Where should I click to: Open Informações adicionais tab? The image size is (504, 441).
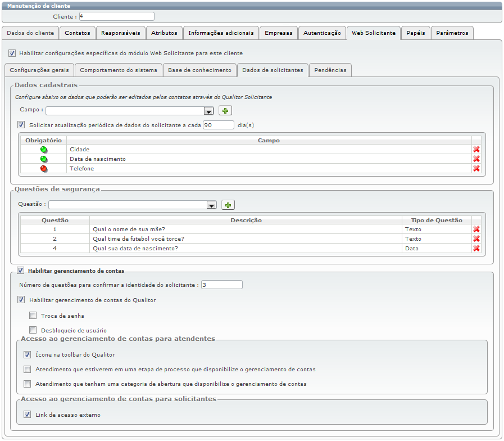[x=221, y=33]
